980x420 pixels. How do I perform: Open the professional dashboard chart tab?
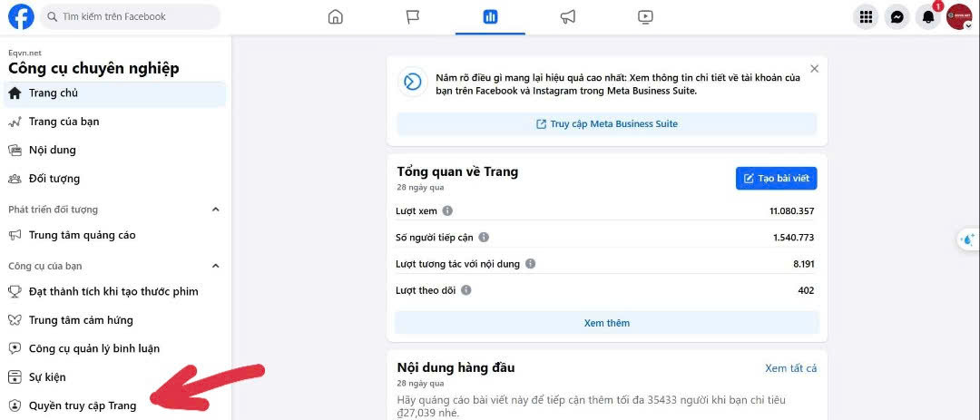coord(490,16)
